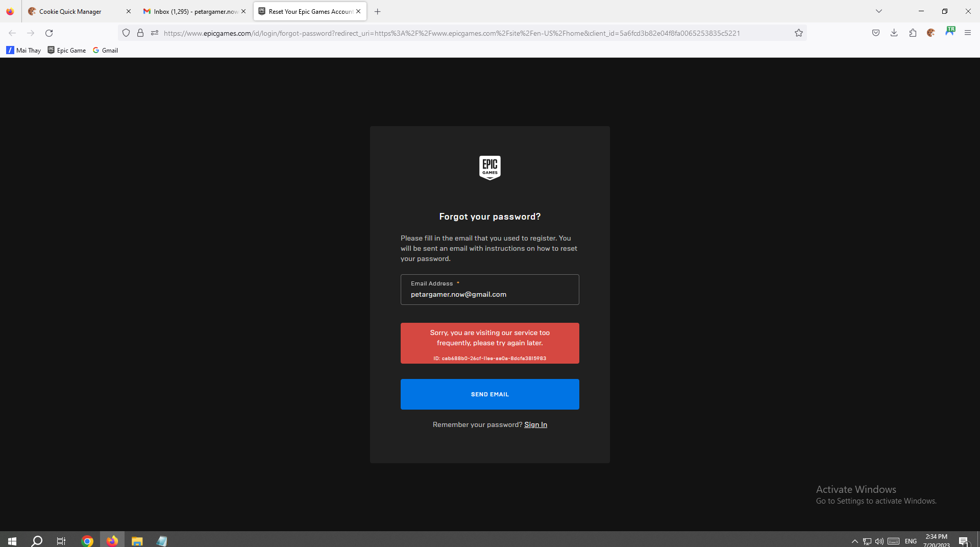Click the 'Forgot your password?' heading

[490, 217]
